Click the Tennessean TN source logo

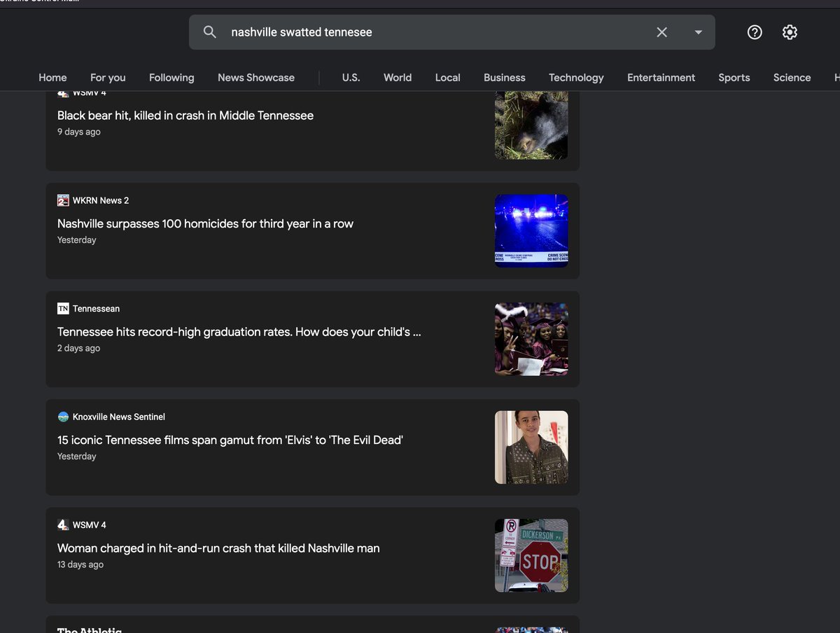(x=63, y=309)
